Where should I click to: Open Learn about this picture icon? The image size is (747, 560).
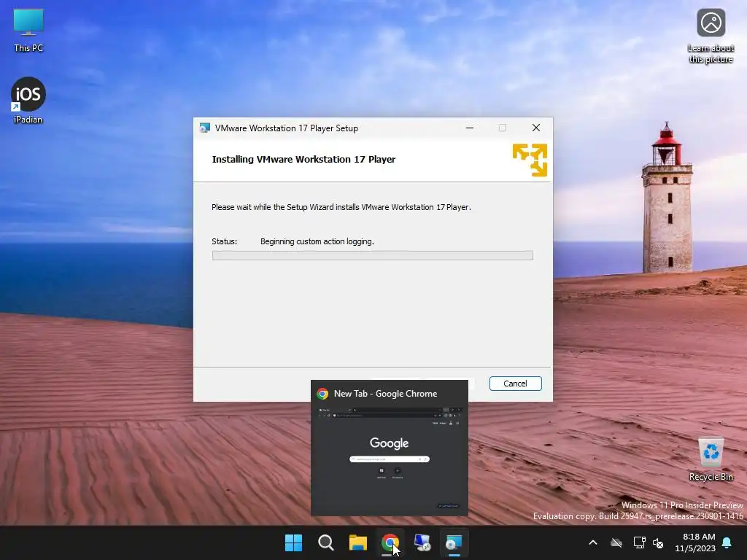(711, 36)
